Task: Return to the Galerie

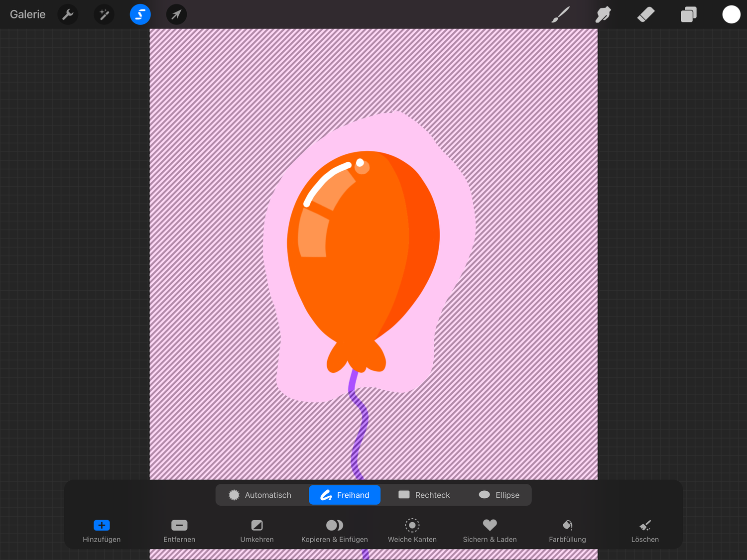Action: click(27, 14)
